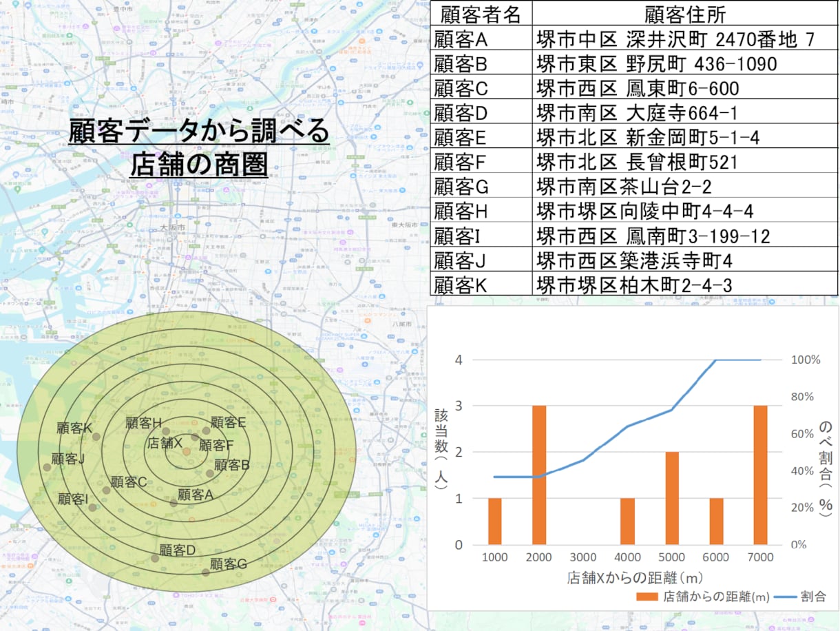Click the orange bar at 1000 m

click(x=495, y=521)
